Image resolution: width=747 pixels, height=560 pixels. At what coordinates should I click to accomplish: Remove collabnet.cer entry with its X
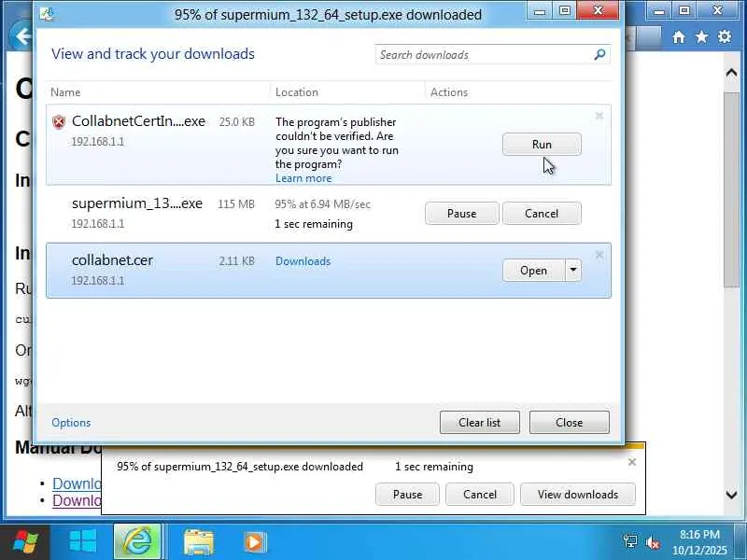(599, 255)
